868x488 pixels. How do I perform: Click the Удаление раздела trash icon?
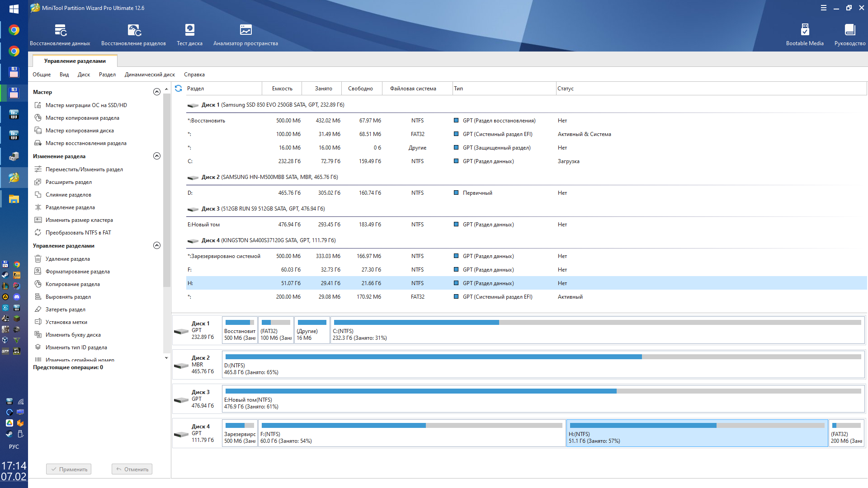tap(38, 259)
